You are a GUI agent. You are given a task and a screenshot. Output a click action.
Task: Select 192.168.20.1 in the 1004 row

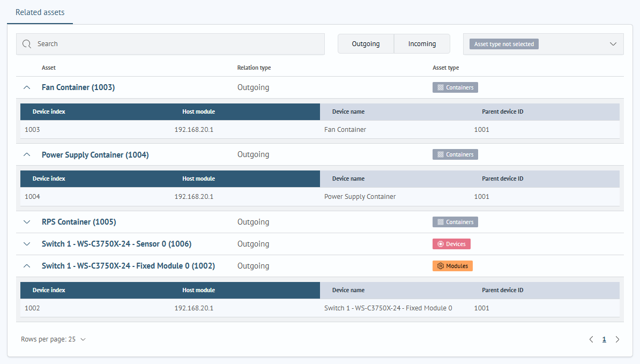(x=194, y=197)
